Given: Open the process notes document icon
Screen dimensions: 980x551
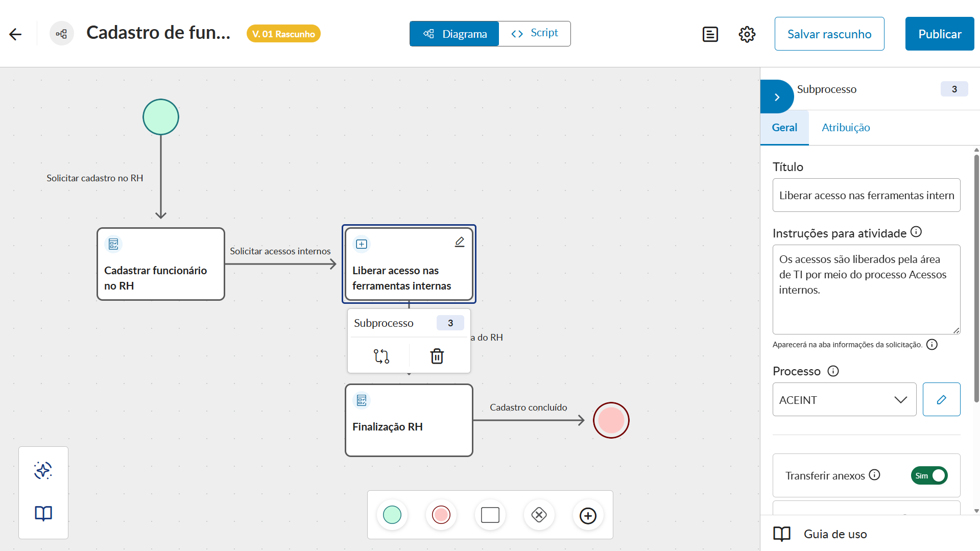Looking at the screenshot, I should 710,34.
